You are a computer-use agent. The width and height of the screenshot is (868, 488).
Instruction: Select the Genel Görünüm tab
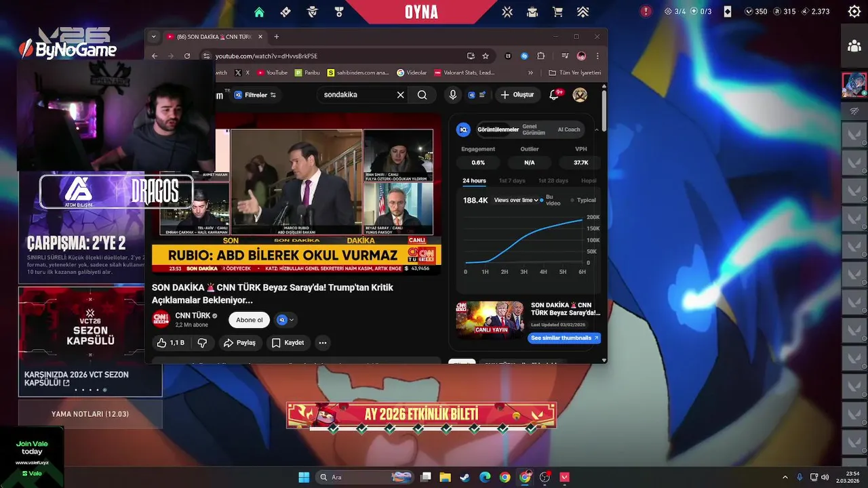click(x=534, y=129)
